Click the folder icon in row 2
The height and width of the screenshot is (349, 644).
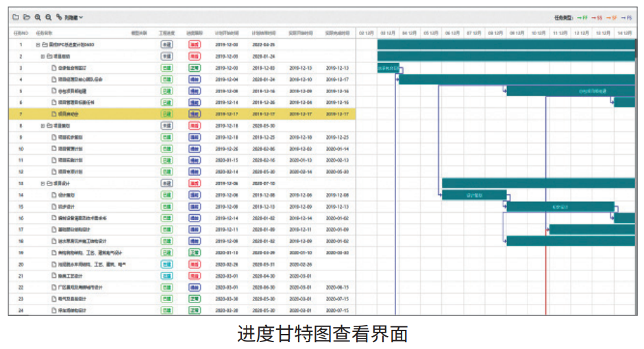50,56
